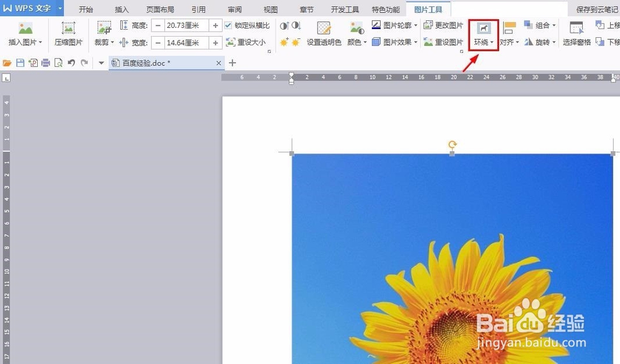The image size is (620, 364).
Task: Switch to Page Layout (页面布局) tab
Action: click(x=160, y=9)
